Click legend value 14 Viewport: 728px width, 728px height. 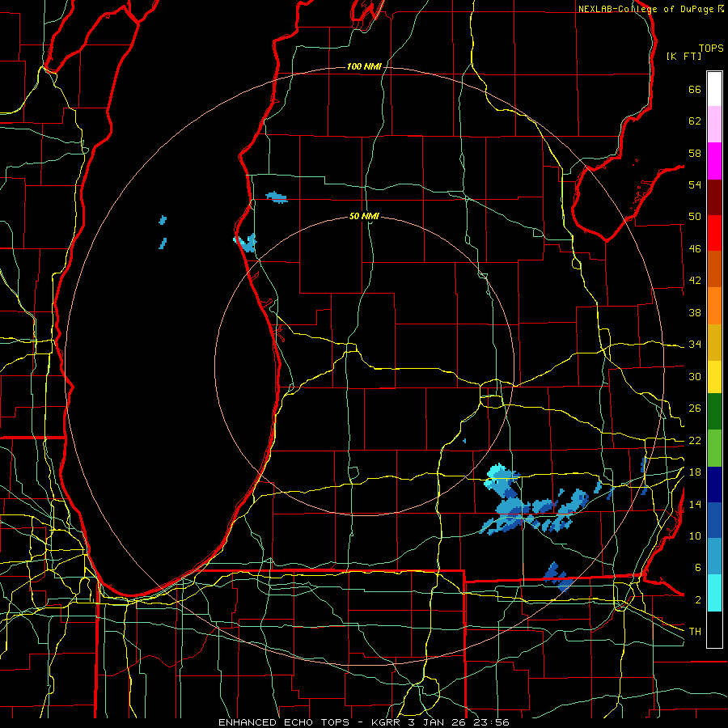click(695, 504)
